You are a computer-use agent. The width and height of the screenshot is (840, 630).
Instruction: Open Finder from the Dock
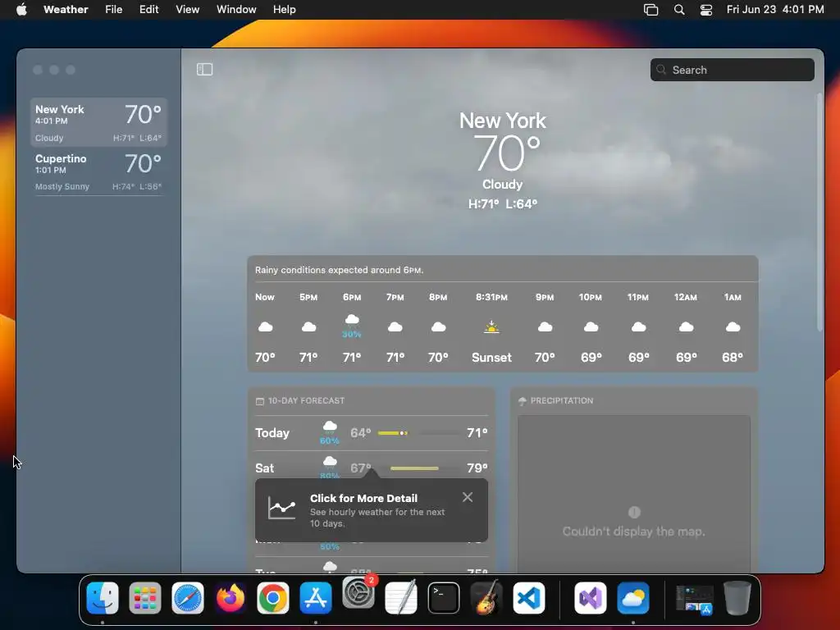tap(103, 598)
